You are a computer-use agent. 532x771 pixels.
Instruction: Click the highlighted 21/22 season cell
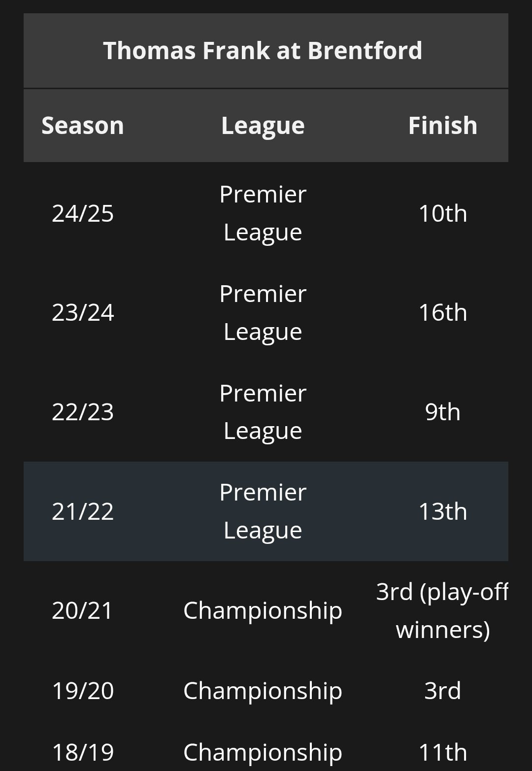[x=83, y=511]
